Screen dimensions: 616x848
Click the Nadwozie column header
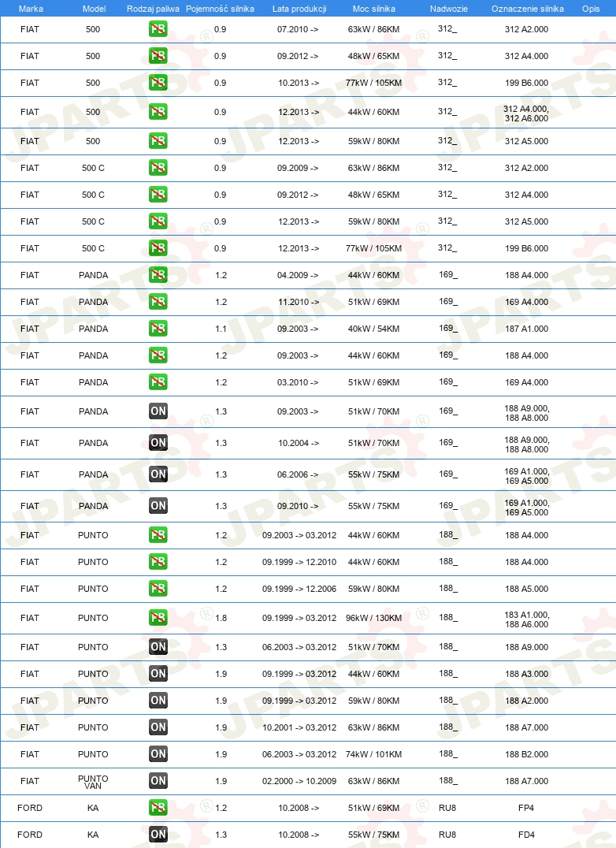(449, 9)
